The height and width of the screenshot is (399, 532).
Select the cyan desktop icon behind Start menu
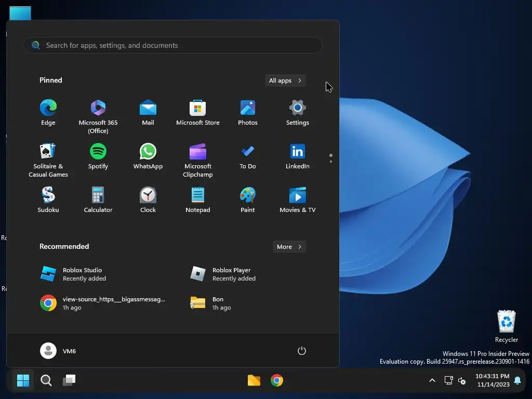(x=20, y=13)
